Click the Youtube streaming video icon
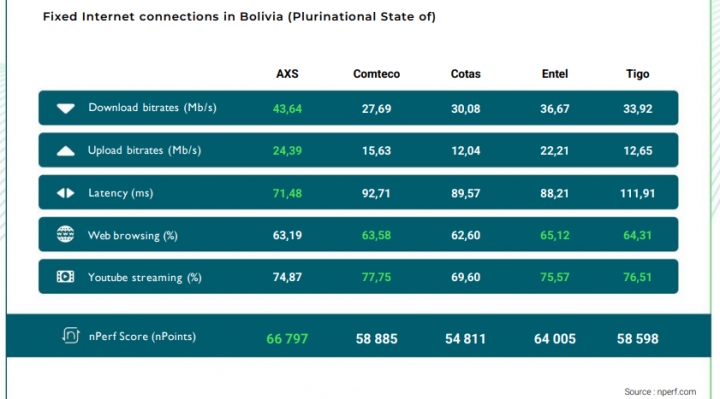The width and height of the screenshot is (720, 399). tap(65, 276)
